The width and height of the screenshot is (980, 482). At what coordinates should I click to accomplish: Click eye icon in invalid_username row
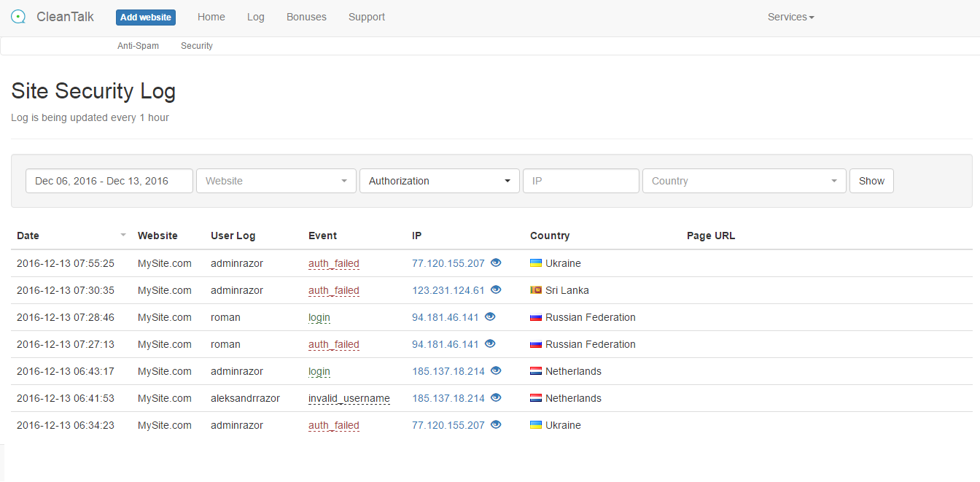496,397
